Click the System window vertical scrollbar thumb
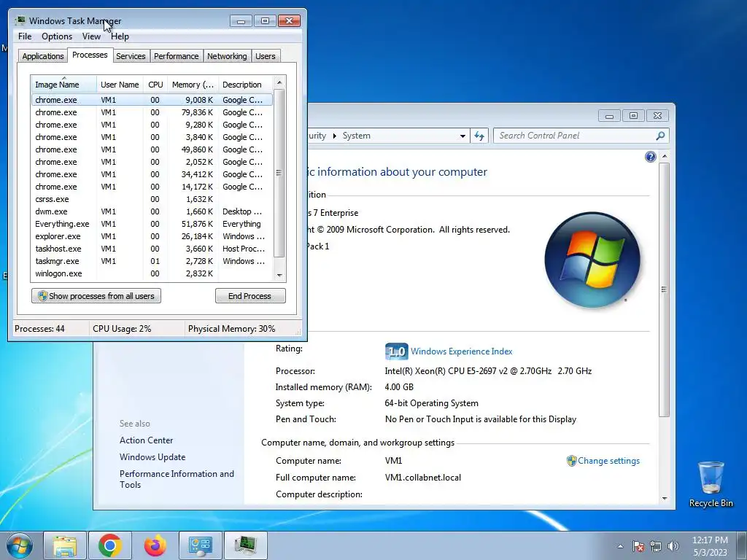This screenshot has height=560, width=747. pos(665,289)
